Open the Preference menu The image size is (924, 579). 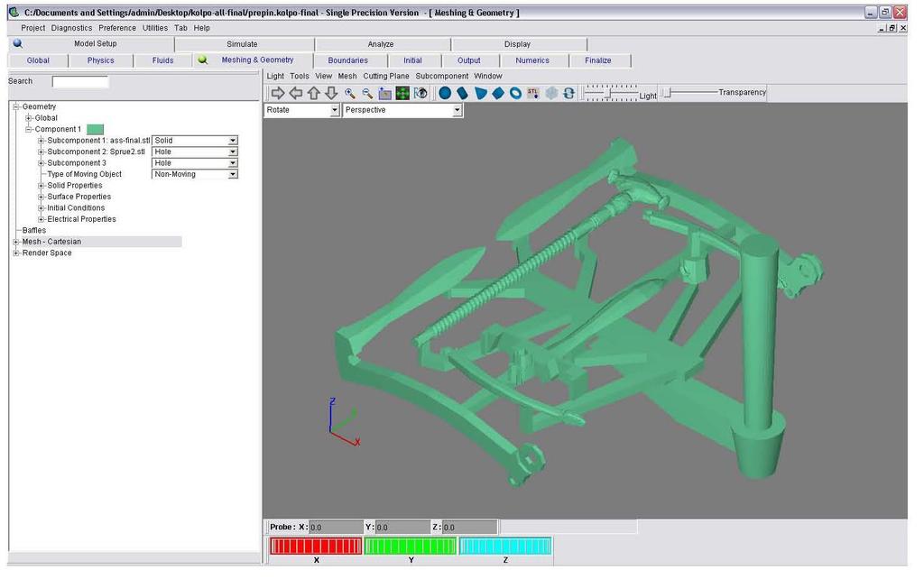[117, 28]
